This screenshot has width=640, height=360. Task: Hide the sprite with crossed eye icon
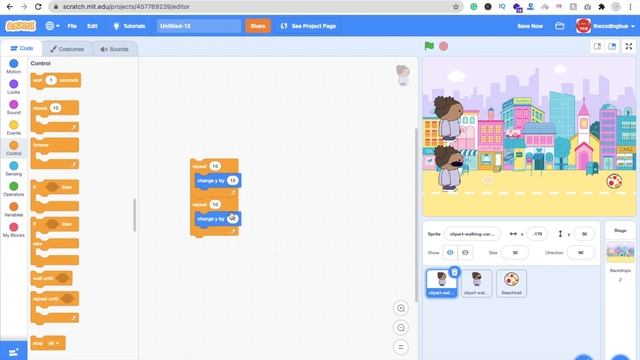point(465,253)
